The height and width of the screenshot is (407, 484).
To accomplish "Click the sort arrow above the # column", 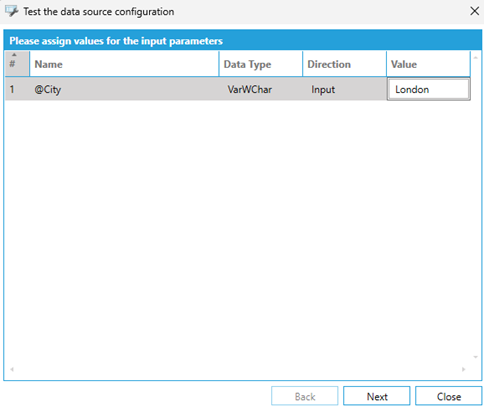I will (x=14, y=55).
